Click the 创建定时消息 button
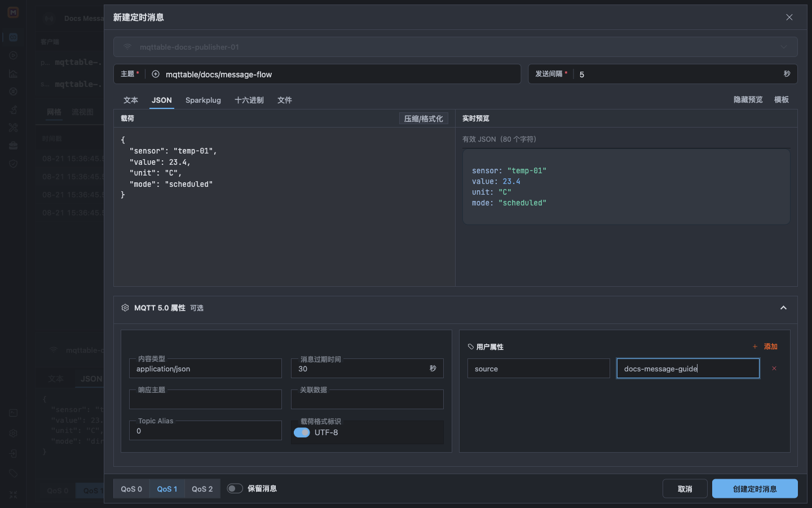This screenshot has width=812, height=508. point(755,489)
